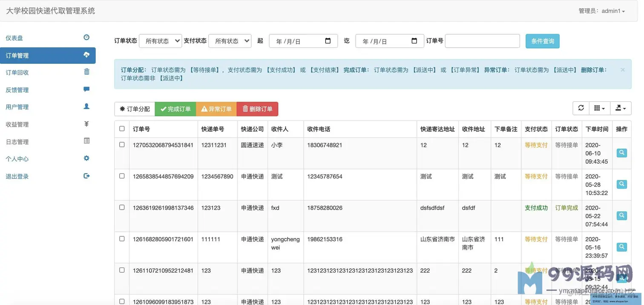644x305 pixels.
Task: Click 退出登录 to log out
Action: pos(48,176)
